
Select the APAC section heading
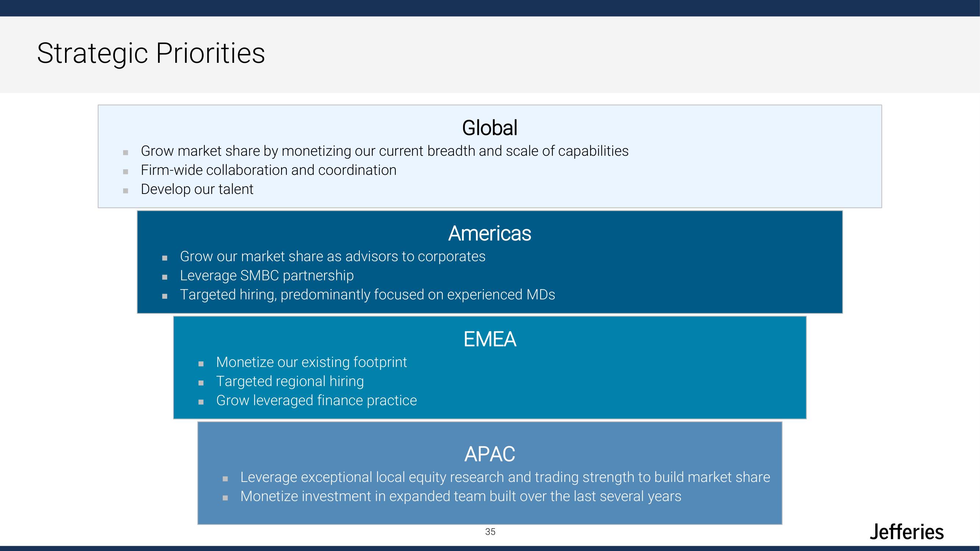pos(489,454)
